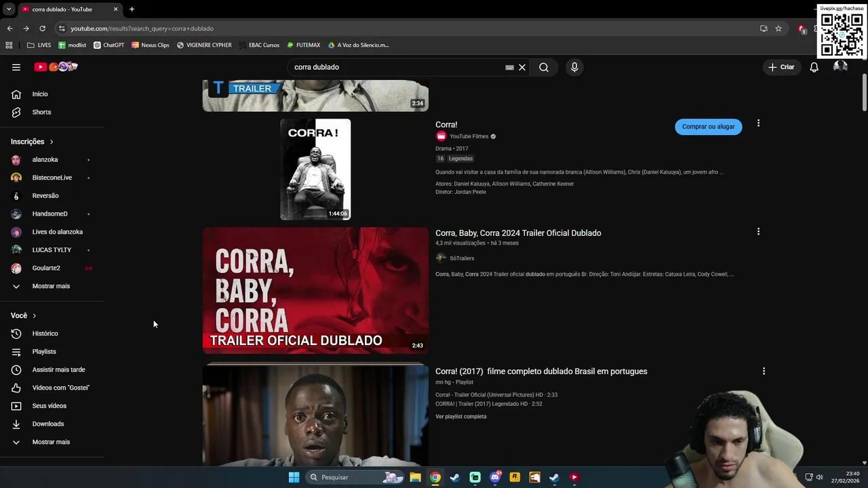Image resolution: width=868 pixels, height=488 pixels.
Task: Open the modlist bookmark
Action: (73, 45)
